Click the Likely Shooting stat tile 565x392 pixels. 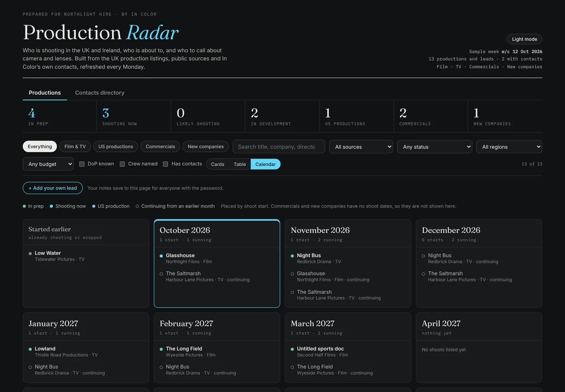(208, 116)
